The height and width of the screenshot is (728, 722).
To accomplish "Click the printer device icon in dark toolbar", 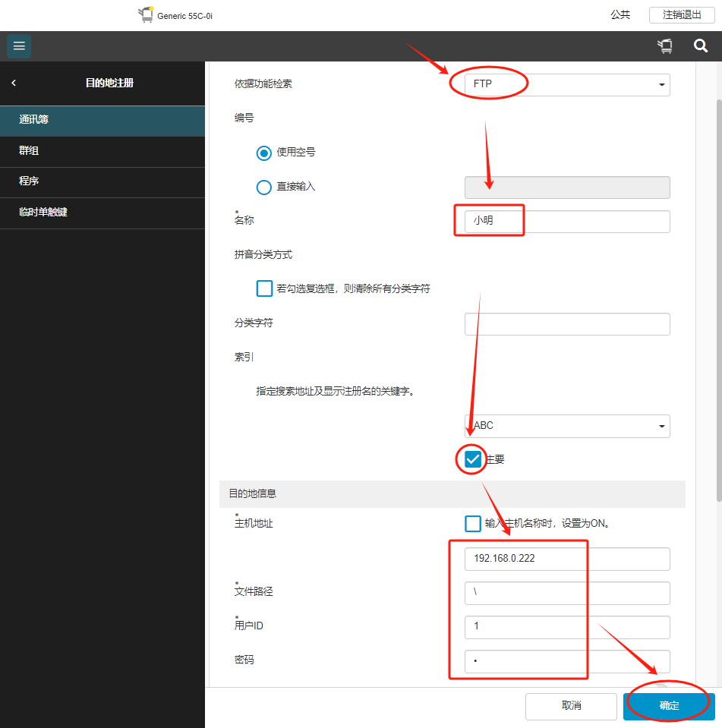I will (x=665, y=46).
